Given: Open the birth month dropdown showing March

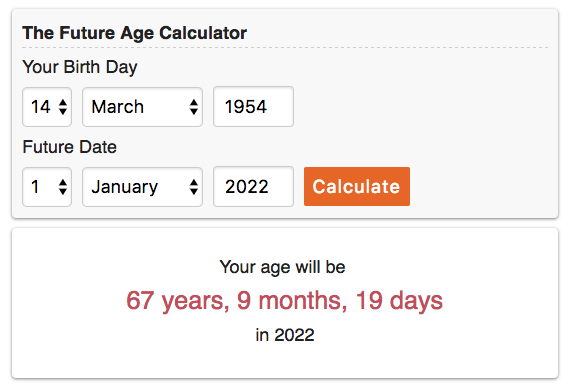Looking at the screenshot, I should pos(142,107).
